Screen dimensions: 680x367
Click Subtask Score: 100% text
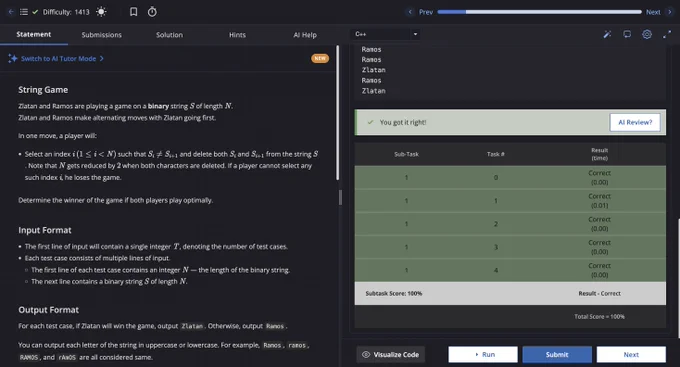[394, 294]
